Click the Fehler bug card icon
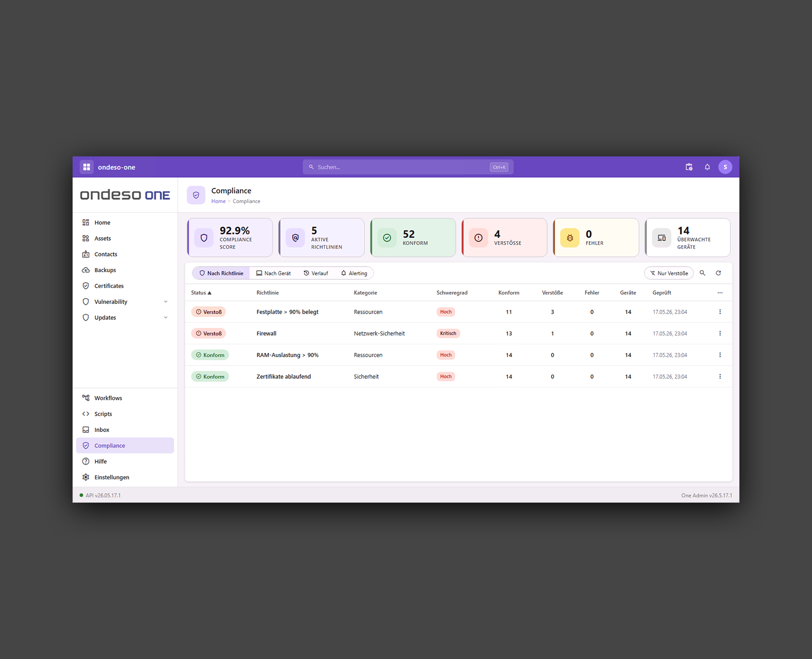Viewport: 812px width, 659px height. click(x=570, y=238)
